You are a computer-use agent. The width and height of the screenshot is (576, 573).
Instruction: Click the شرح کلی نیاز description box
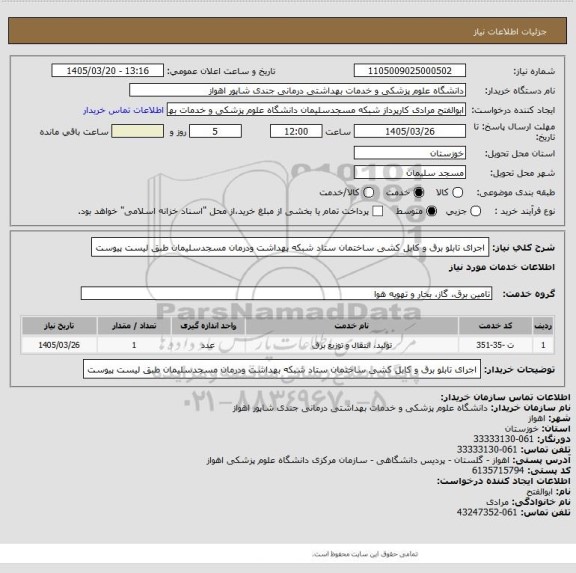(x=290, y=248)
